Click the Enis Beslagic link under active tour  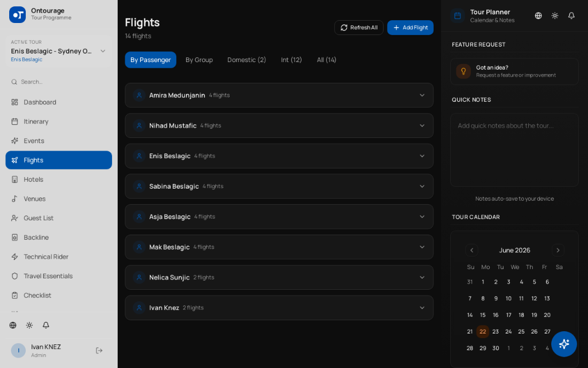(26, 59)
